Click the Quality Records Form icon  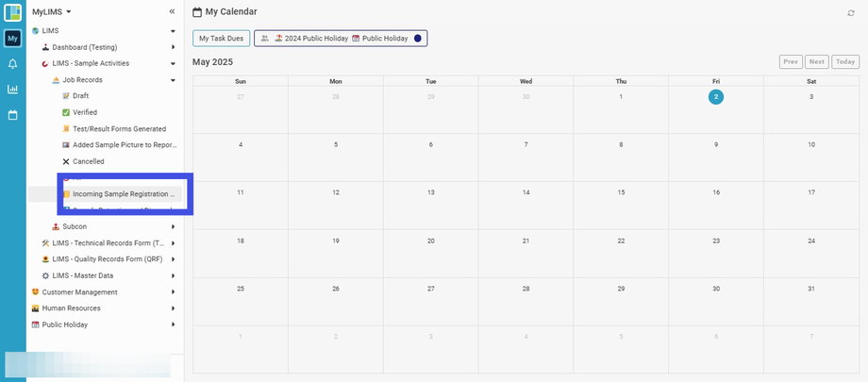coord(45,259)
